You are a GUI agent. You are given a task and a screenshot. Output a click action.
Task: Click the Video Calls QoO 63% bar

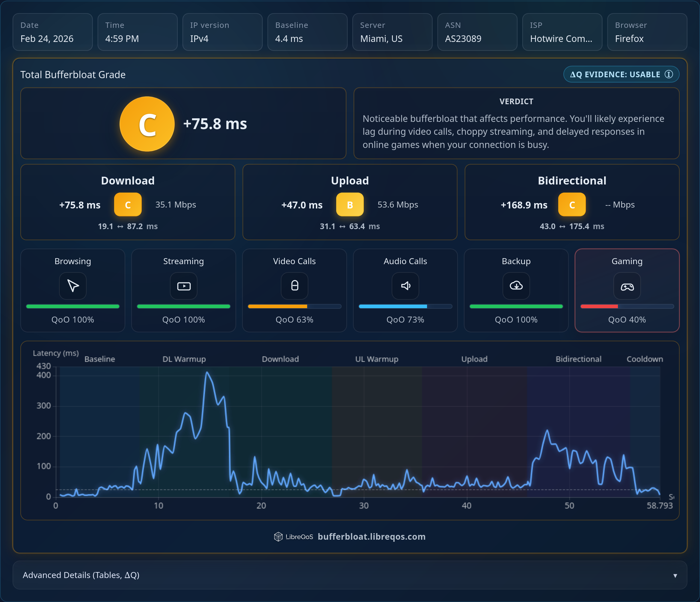pyautogui.click(x=294, y=306)
